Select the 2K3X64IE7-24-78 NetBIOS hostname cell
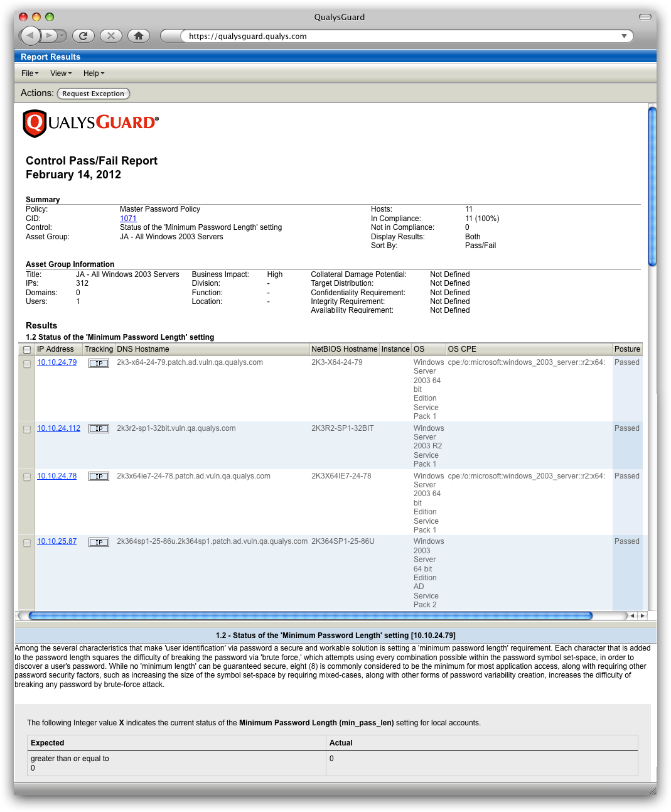Viewport: 671px width, 812px height. [x=341, y=476]
